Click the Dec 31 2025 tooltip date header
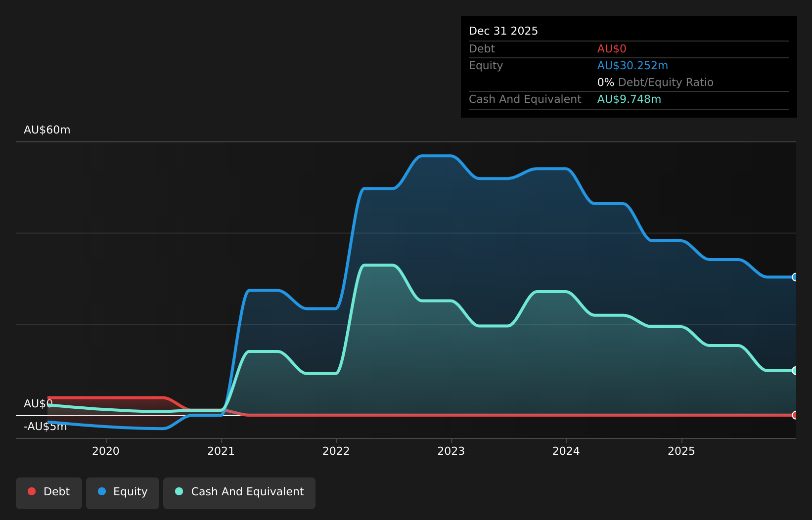 pos(503,31)
